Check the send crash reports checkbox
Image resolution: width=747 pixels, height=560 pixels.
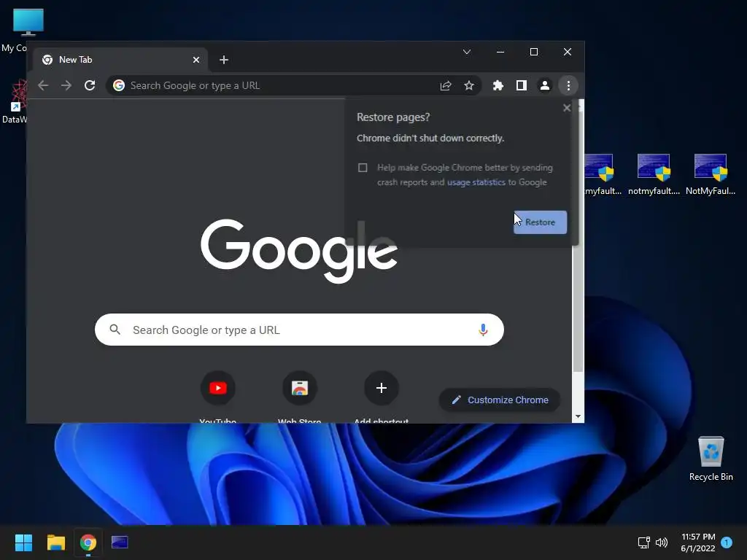363,168
